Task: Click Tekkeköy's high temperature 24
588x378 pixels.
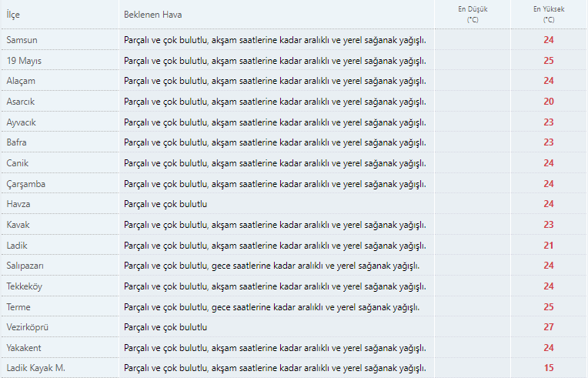Action: [549, 286]
